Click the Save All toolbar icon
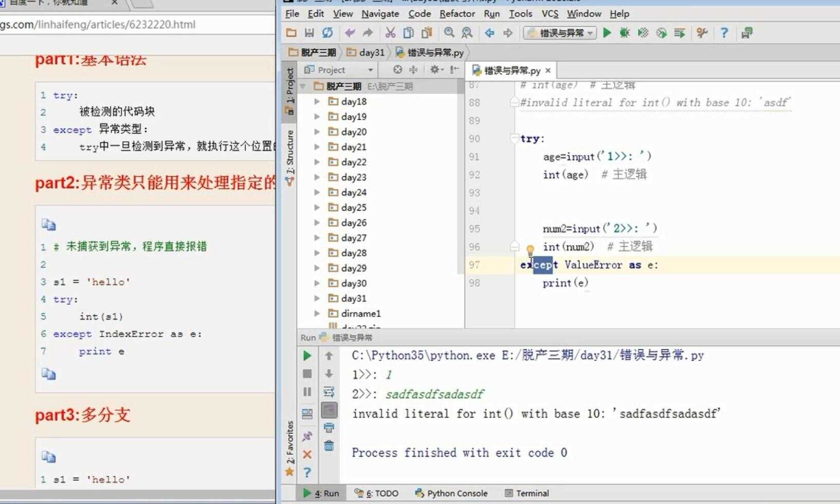The height and width of the screenshot is (504, 840). click(x=309, y=33)
